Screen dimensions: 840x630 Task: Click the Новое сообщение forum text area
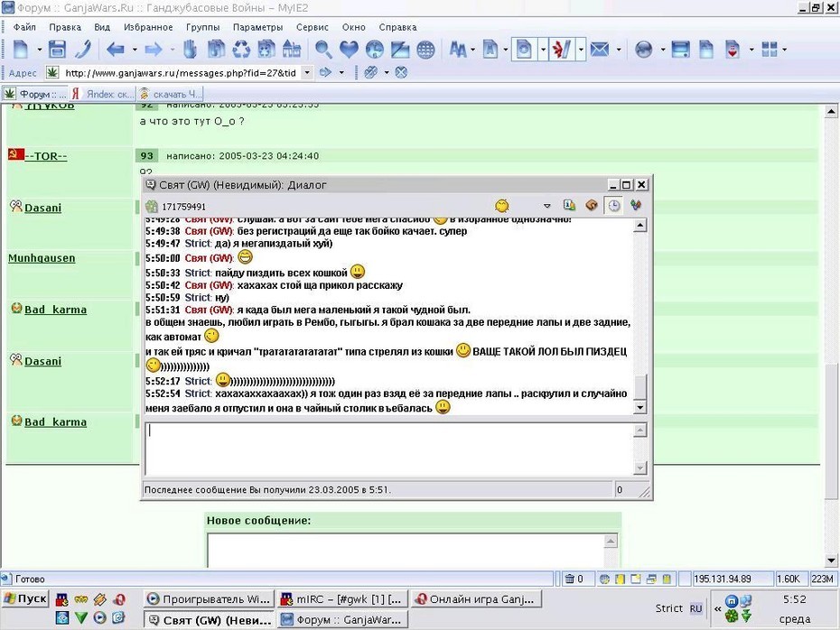406,551
